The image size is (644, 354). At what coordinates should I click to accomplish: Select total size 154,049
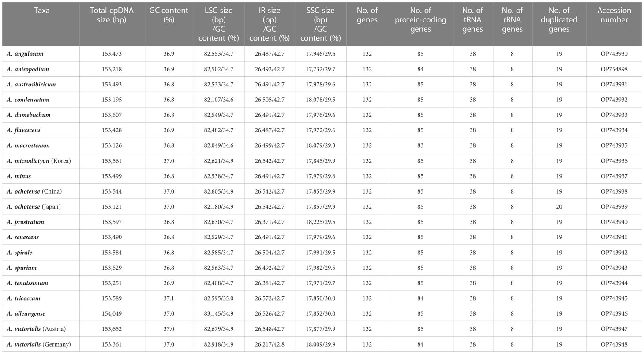(112, 313)
